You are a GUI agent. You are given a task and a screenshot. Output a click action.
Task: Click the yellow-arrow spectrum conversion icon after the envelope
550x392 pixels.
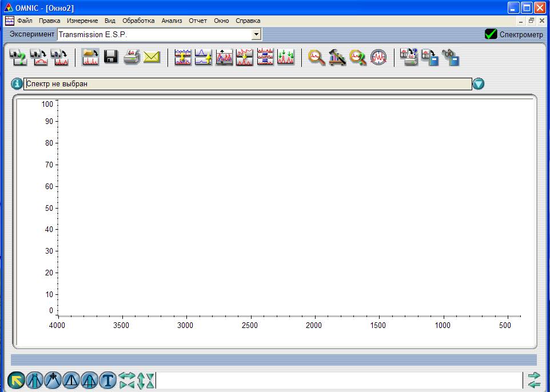183,57
